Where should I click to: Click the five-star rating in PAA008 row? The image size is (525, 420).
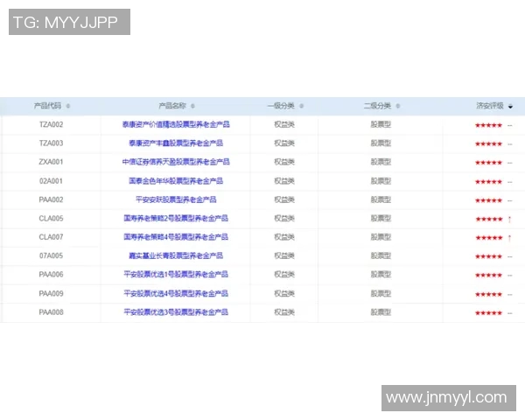[x=488, y=313]
